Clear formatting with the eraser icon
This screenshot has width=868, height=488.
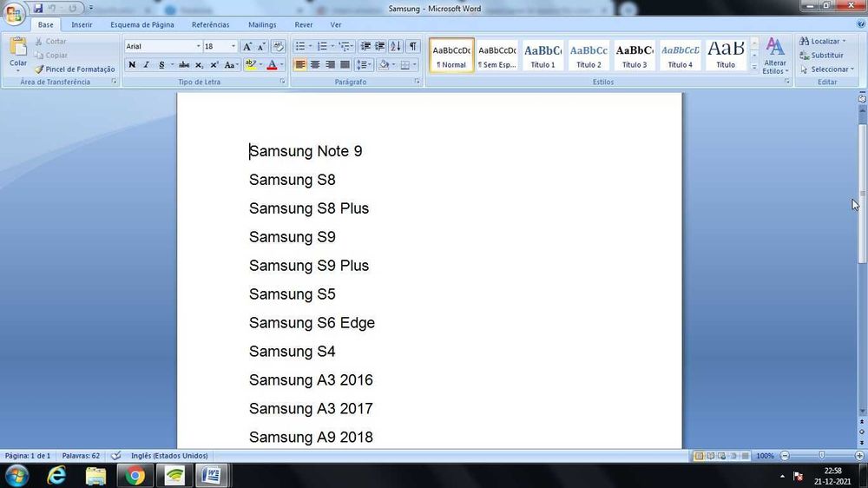[279, 47]
